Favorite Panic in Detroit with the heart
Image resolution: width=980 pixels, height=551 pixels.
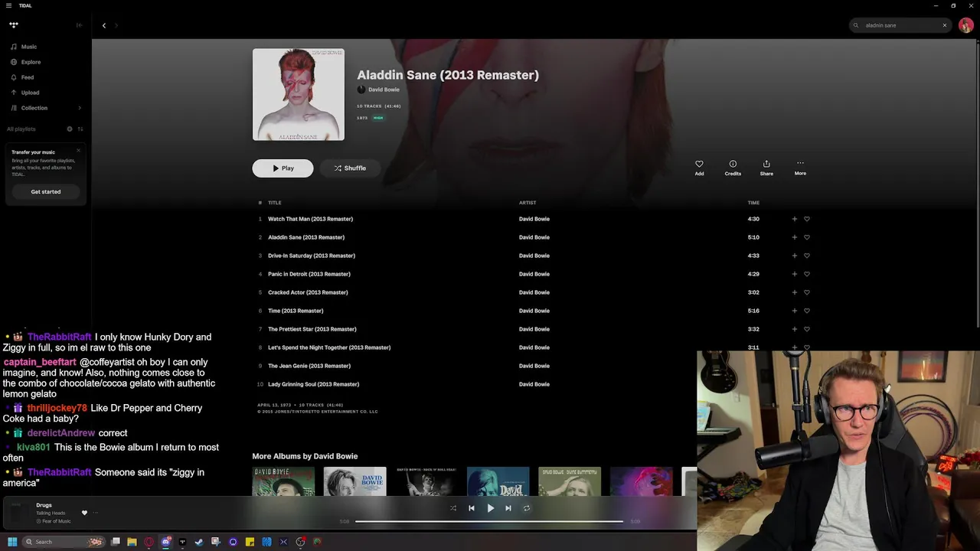click(x=807, y=274)
